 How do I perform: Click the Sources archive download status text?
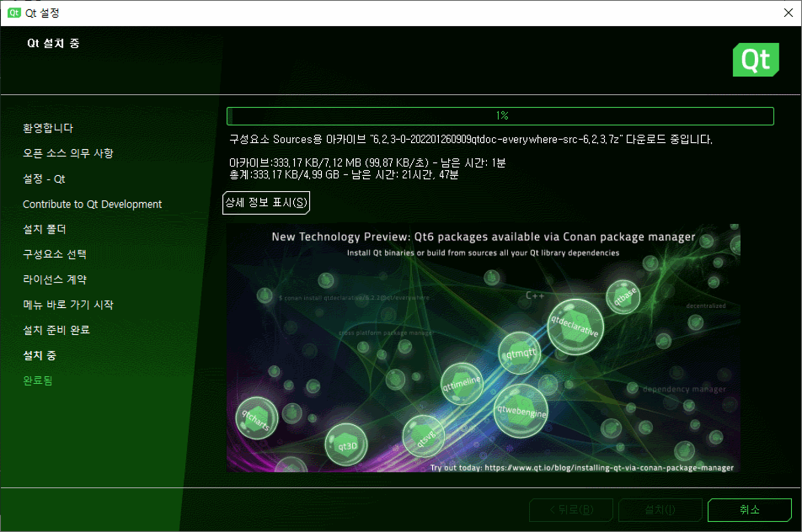click(471, 140)
